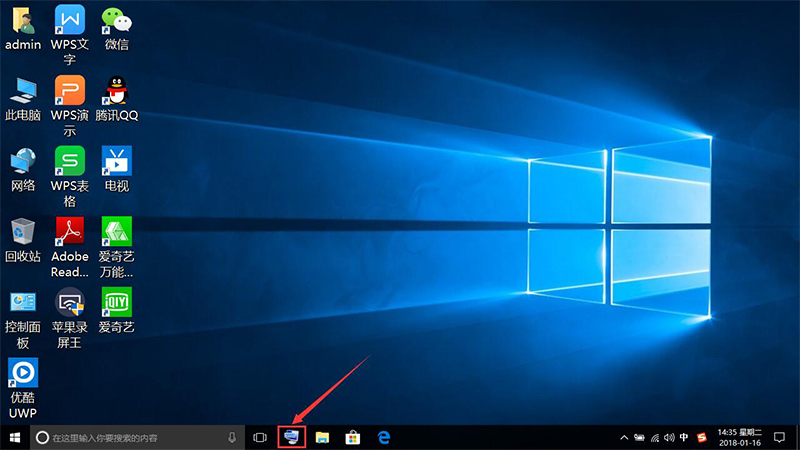This screenshot has height=450, width=800.
Task: Select the 控制面板 desktop icon
Action: point(23,302)
